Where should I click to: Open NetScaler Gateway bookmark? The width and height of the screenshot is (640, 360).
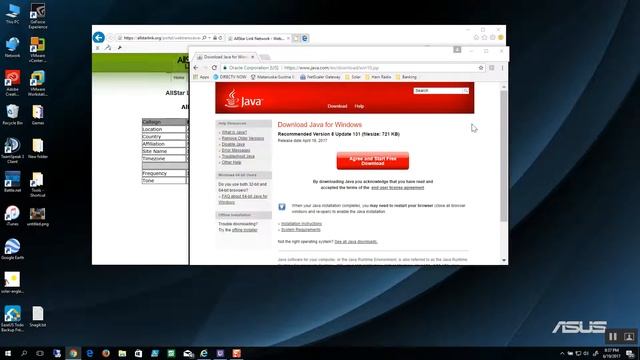coord(320,77)
